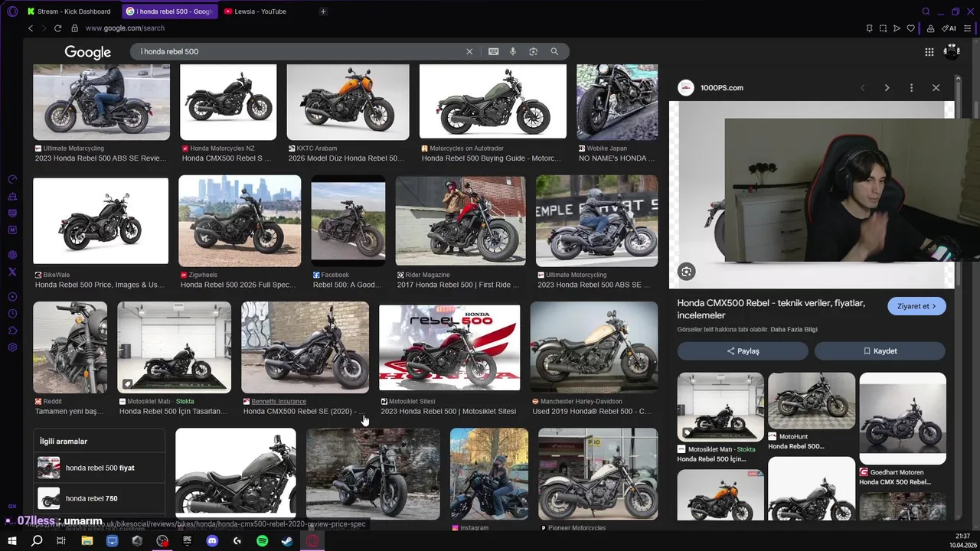Open Opera sidebar history clock icon
Image resolution: width=980 pixels, height=551 pixels.
click(12, 314)
